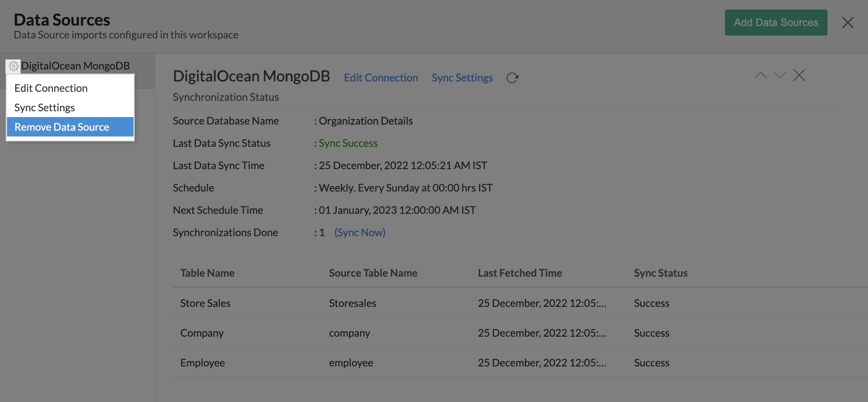Close the DigitalOcean MongoDB details panel
Viewport: 868px width, 402px height.
point(799,75)
